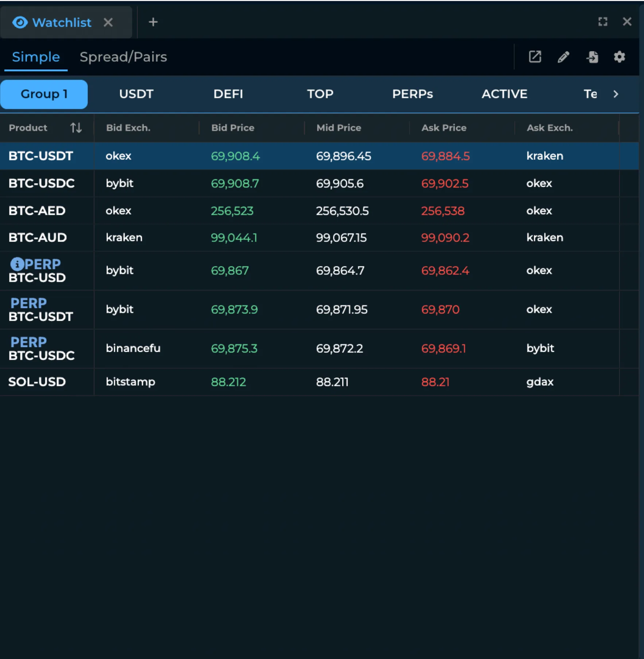Click mid price 88.211

coord(332,382)
